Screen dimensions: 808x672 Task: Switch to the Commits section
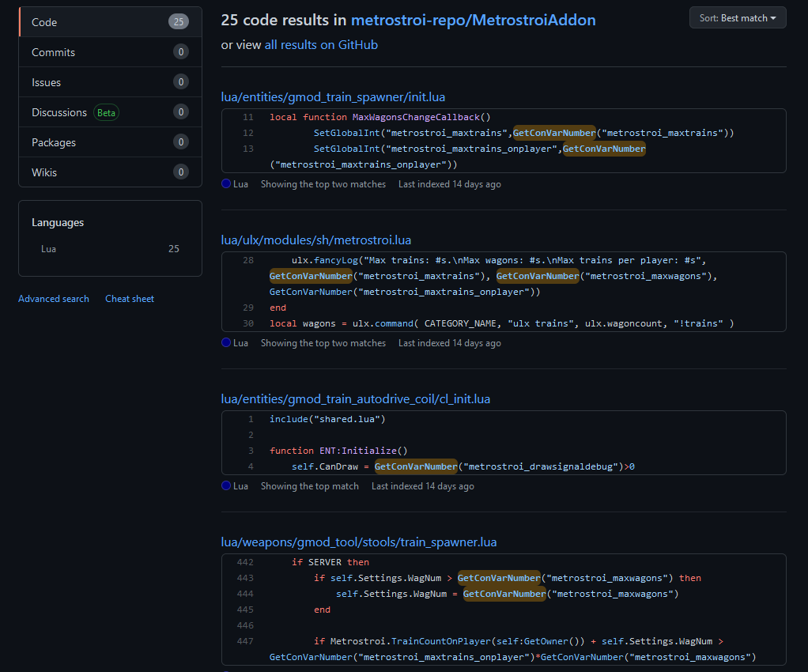(x=53, y=51)
